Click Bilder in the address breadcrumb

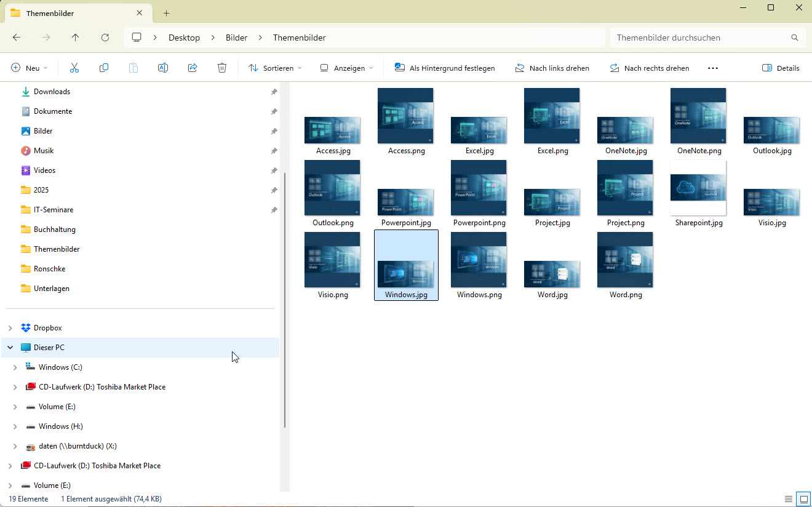tap(236, 38)
